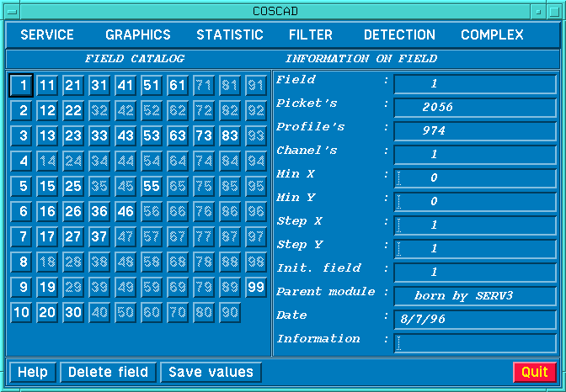Open the GRAPHICS menu
566x392 pixels.
point(138,35)
